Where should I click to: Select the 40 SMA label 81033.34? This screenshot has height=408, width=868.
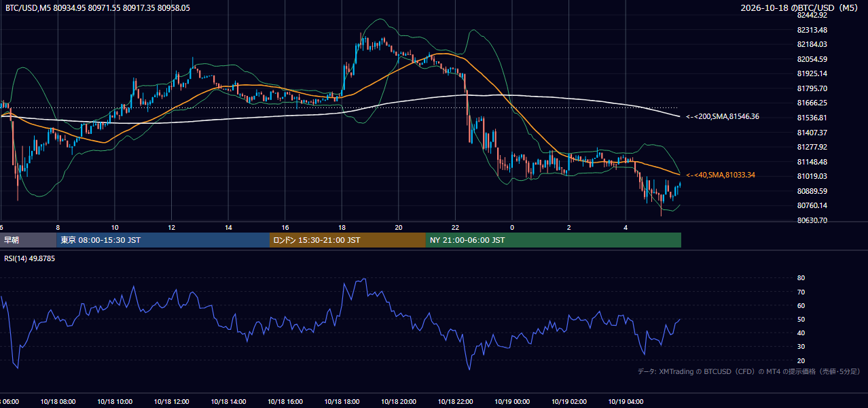tap(721, 175)
